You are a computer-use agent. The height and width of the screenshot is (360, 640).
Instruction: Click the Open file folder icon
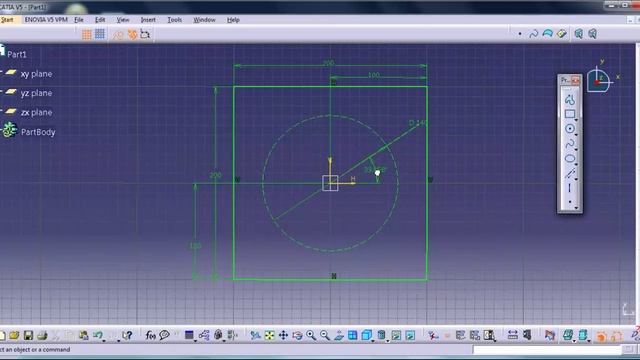14,336
